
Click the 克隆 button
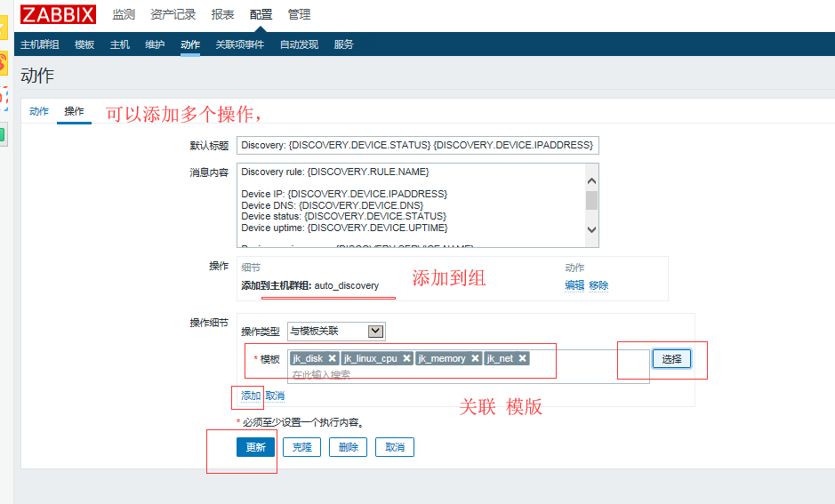(x=302, y=447)
